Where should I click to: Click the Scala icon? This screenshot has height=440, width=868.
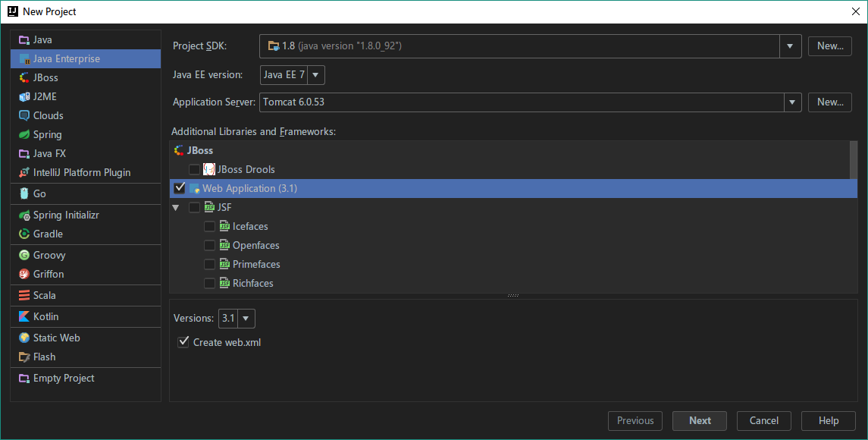tap(24, 295)
